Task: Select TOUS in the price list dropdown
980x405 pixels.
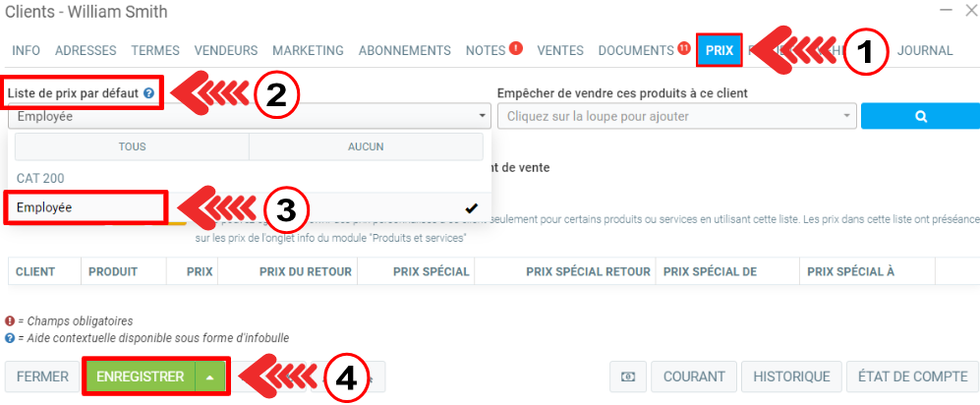Action: 132,146
